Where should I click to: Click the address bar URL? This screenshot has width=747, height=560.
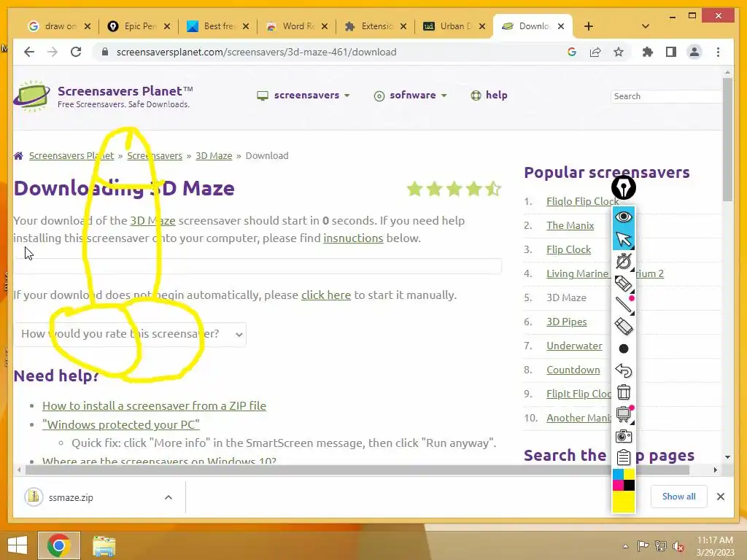(256, 52)
